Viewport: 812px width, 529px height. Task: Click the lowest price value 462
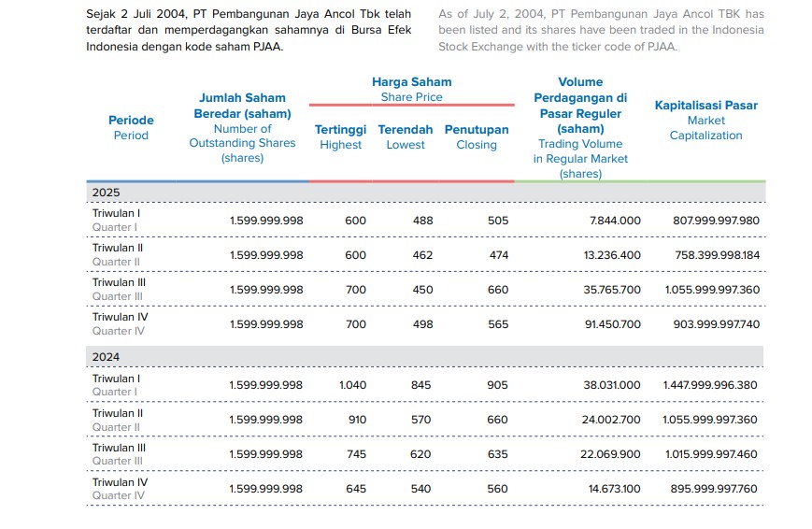[x=422, y=255]
